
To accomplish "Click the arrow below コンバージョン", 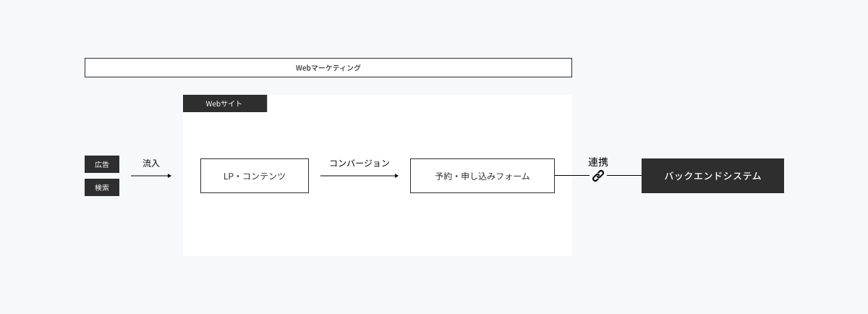I will [x=359, y=176].
